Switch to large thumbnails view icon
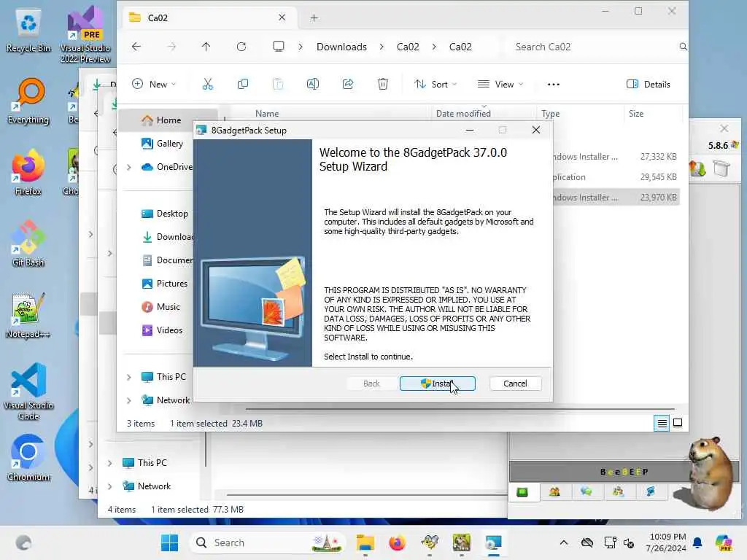This screenshot has width=747, height=560. [678, 423]
